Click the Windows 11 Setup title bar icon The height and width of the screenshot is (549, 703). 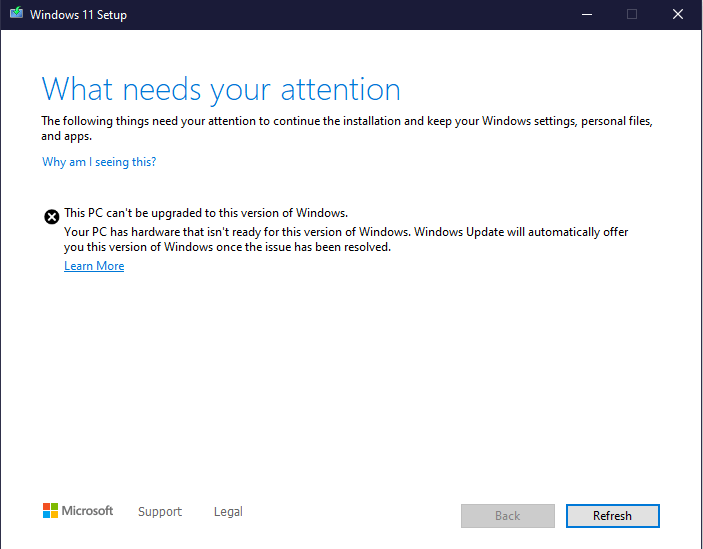[17, 13]
